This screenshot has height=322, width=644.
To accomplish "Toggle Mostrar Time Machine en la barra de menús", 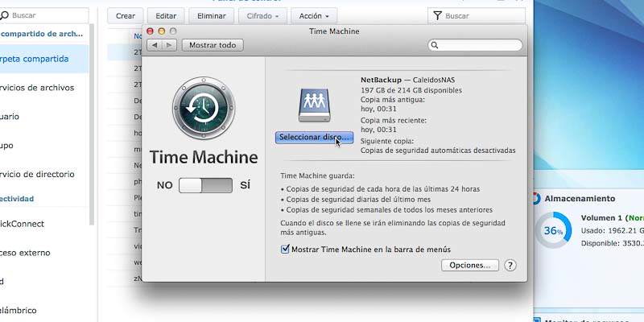I will (x=285, y=249).
